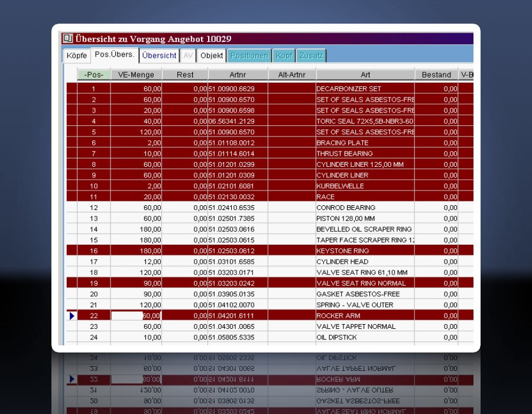Screen dimensions: 532x414
Task: Click the -Pos- column header
Action: (94, 75)
